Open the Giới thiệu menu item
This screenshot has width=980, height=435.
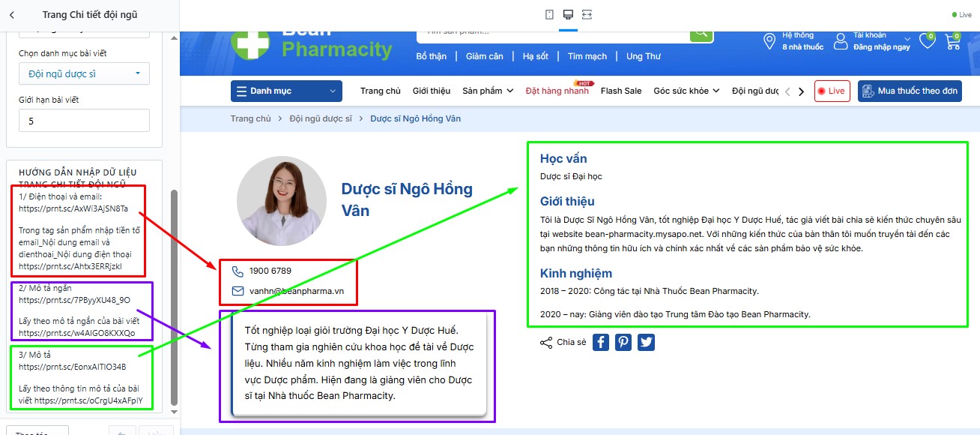click(x=432, y=91)
